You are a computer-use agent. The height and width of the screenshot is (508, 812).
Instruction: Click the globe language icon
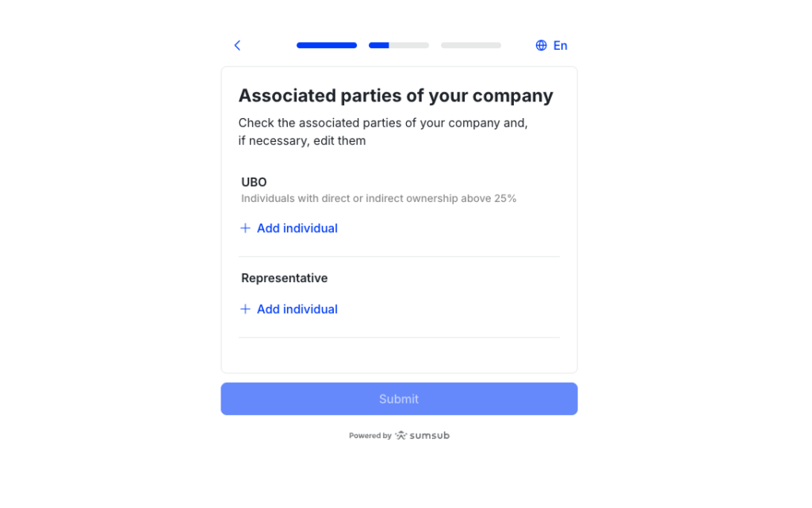(x=542, y=45)
